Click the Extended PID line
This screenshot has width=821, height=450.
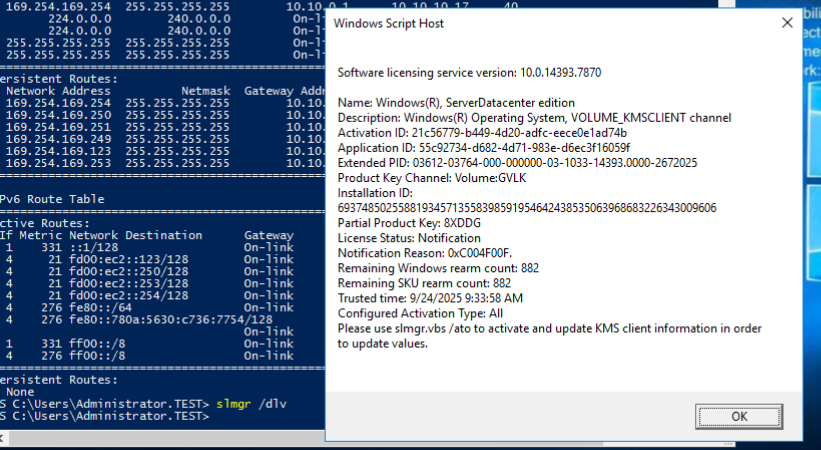[x=517, y=163]
